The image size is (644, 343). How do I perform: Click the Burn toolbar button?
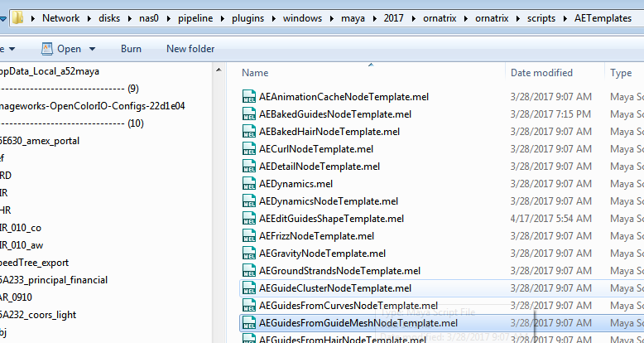(x=131, y=49)
